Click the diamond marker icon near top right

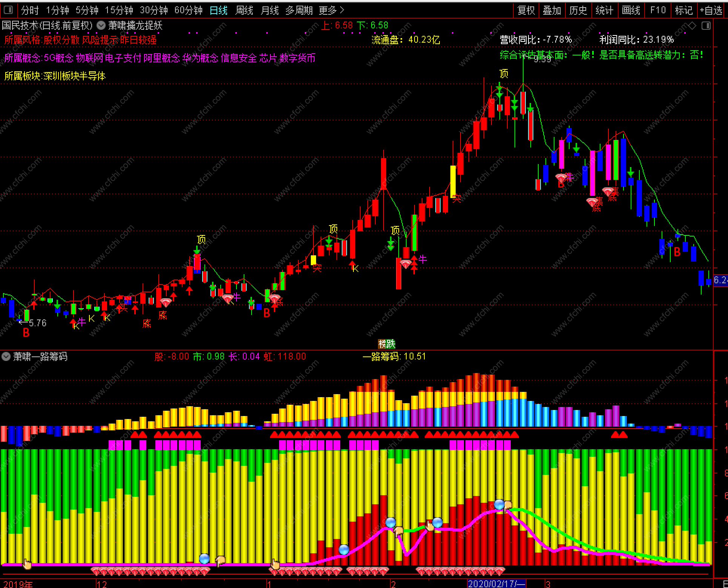point(692,26)
